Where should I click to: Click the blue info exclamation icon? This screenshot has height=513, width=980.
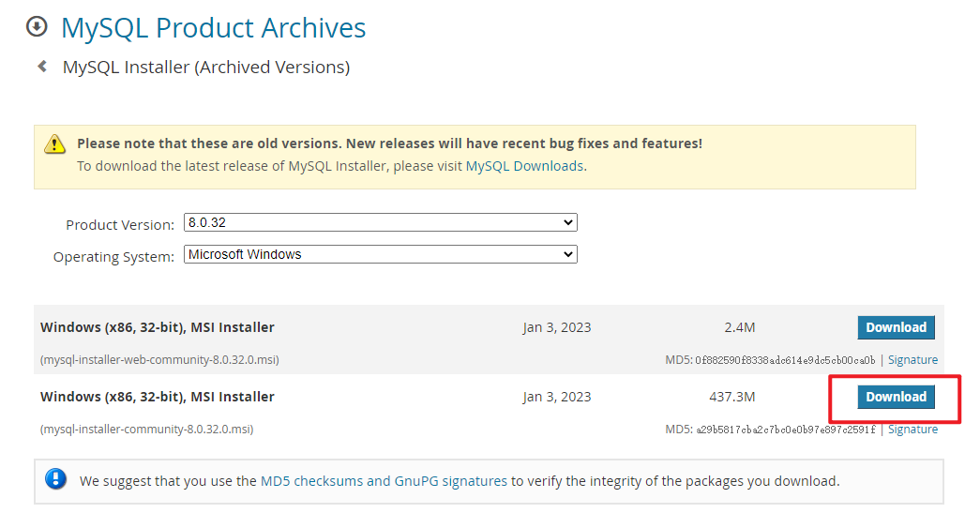[x=55, y=480]
